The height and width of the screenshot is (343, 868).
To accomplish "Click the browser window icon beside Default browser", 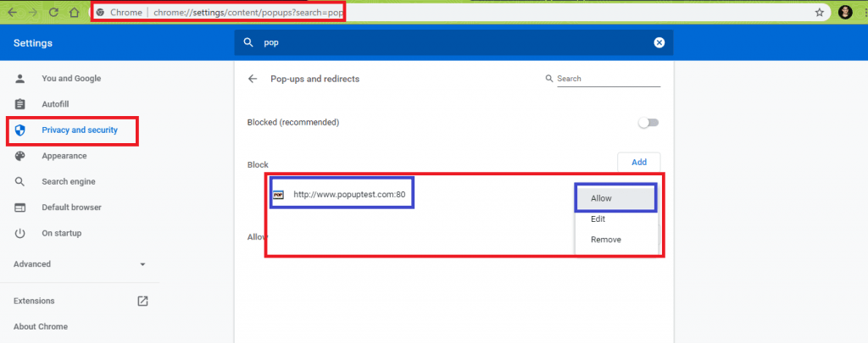I will point(20,207).
